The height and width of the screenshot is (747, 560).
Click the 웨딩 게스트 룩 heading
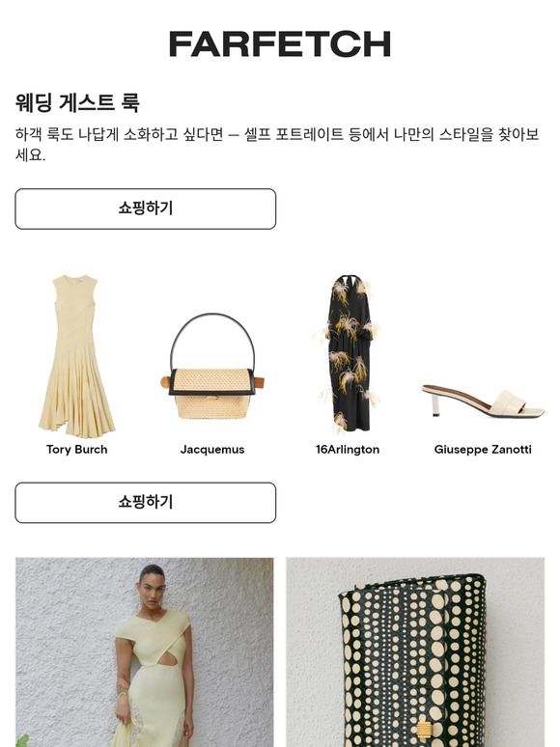(77, 102)
